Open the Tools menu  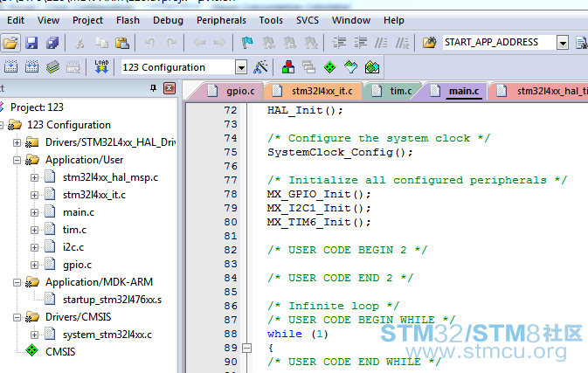[x=271, y=20]
